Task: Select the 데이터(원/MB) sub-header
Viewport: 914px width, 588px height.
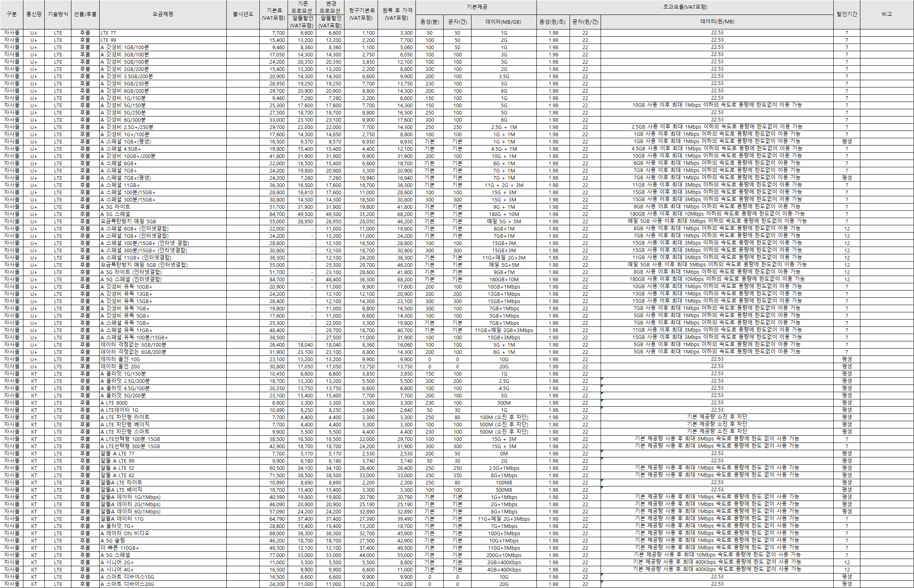Action: click(x=717, y=22)
